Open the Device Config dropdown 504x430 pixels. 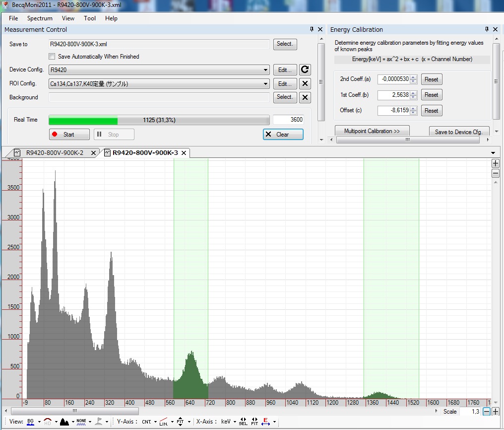(x=266, y=70)
